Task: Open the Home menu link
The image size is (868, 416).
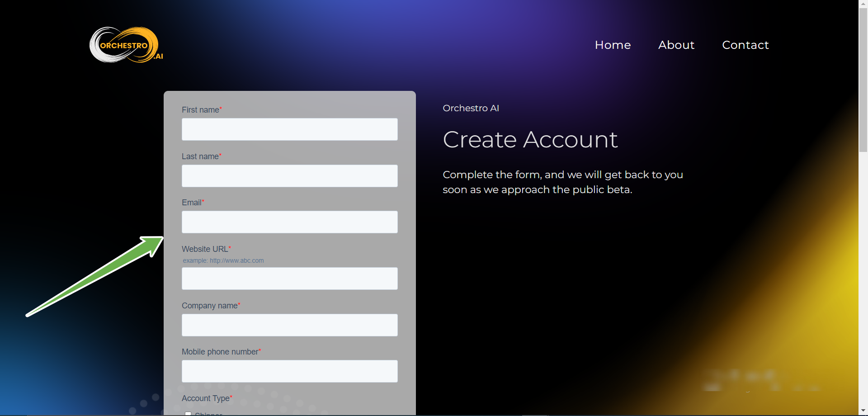Action: [613, 45]
